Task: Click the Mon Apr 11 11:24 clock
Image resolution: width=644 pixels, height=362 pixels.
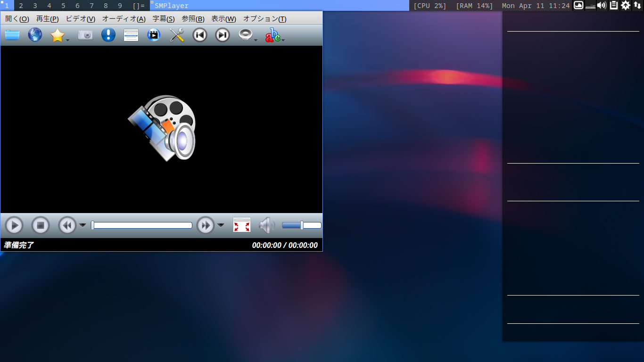Action: click(x=536, y=6)
